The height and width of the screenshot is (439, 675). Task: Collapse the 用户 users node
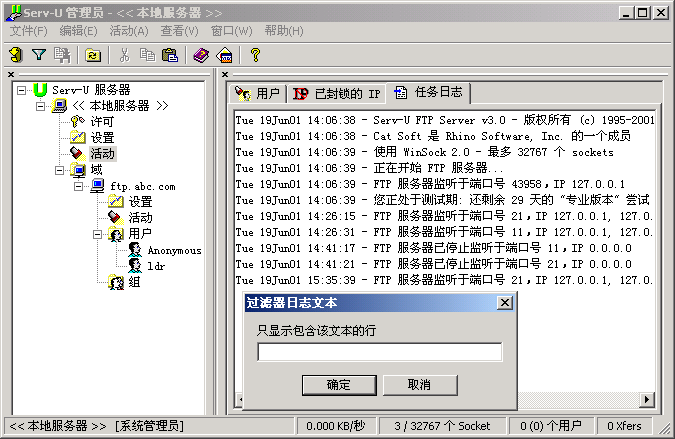(x=97, y=235)
